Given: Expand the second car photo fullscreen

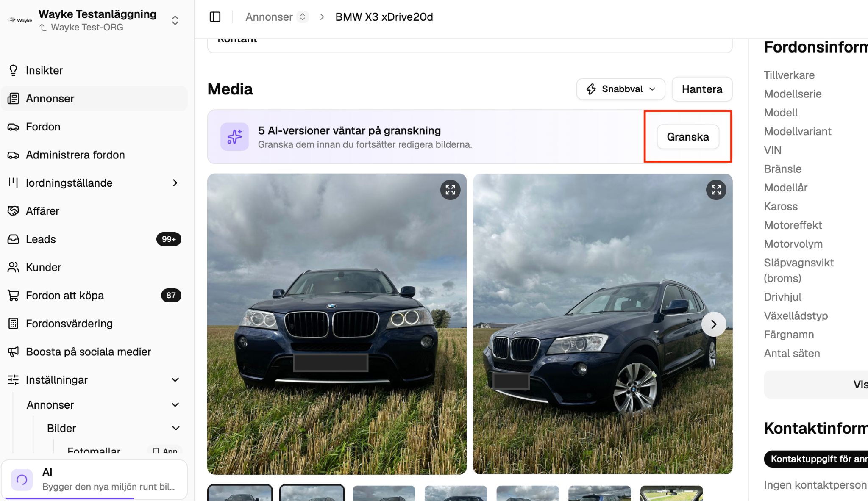Looking at the screenshot, I should pyautogui.click(x=716, y=190).
